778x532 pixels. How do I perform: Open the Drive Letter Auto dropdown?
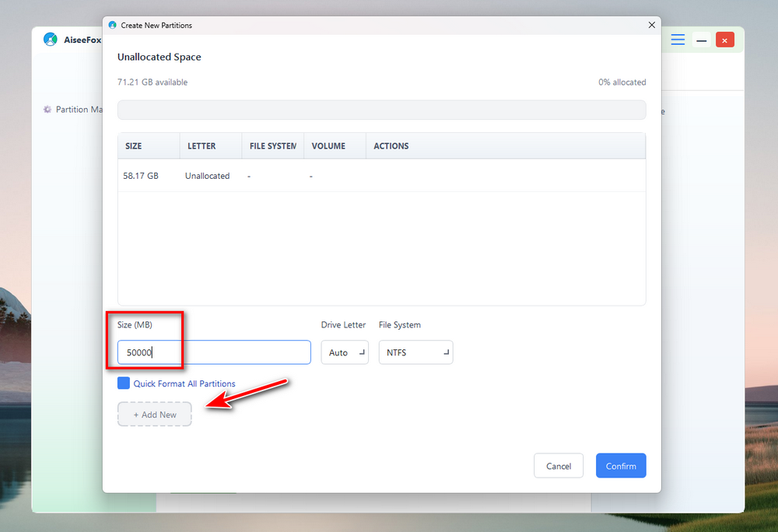tap(345, 352)
